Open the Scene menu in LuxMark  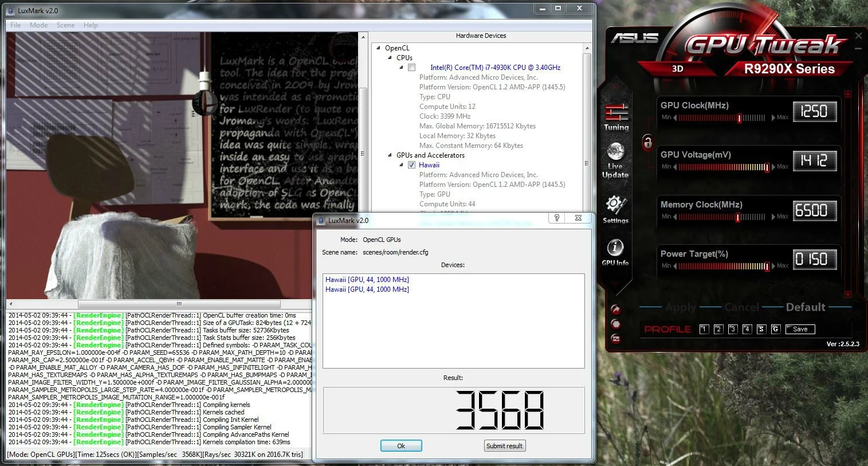pyautogui.click(x=65, y=25)
